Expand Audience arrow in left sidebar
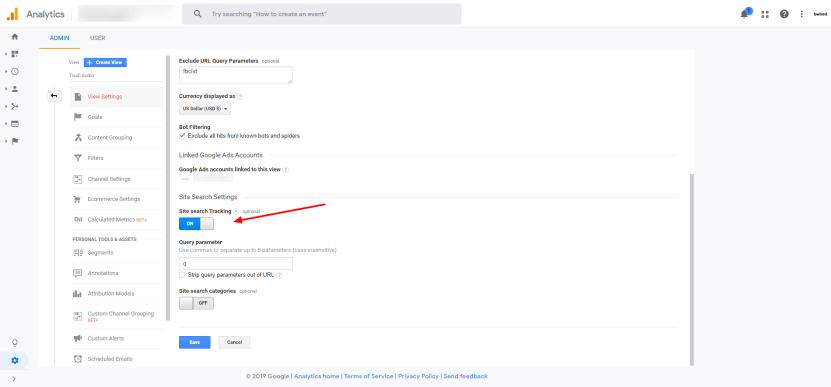831x387 pixels. (6, 89)
